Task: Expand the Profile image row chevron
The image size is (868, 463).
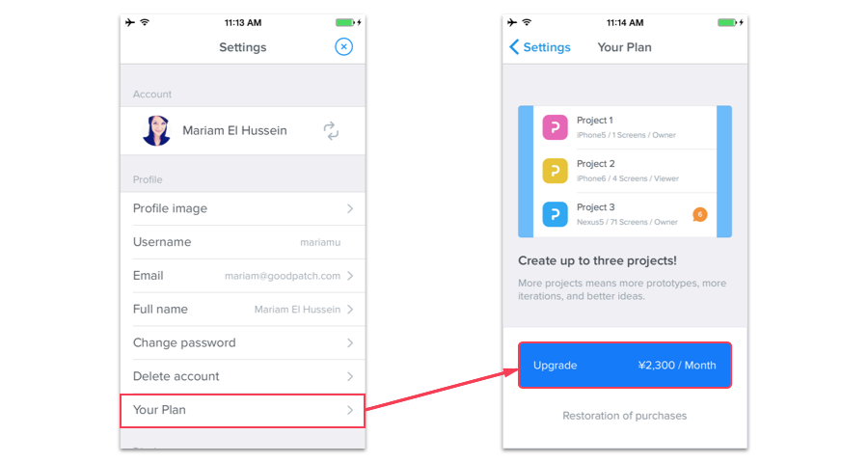Action: (x=350, y=208)
